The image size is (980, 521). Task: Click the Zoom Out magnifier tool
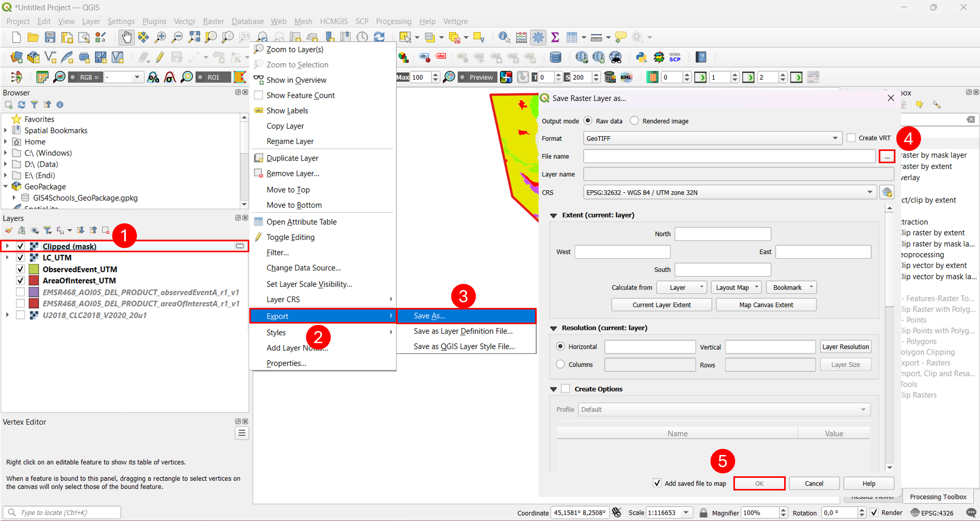(x=177, y=37)
